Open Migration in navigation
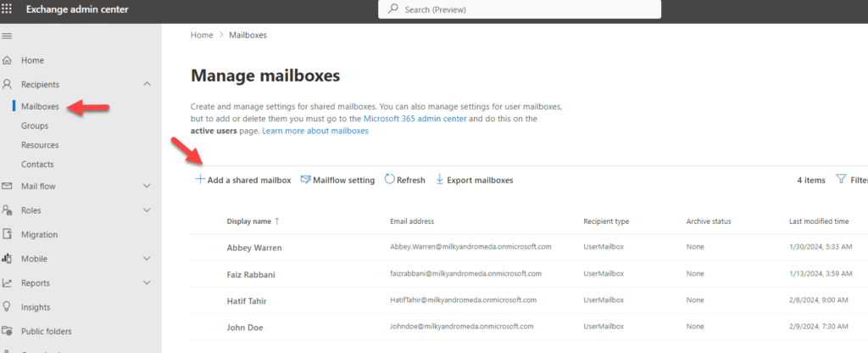The image size is (868, 353). pos(39,234)
